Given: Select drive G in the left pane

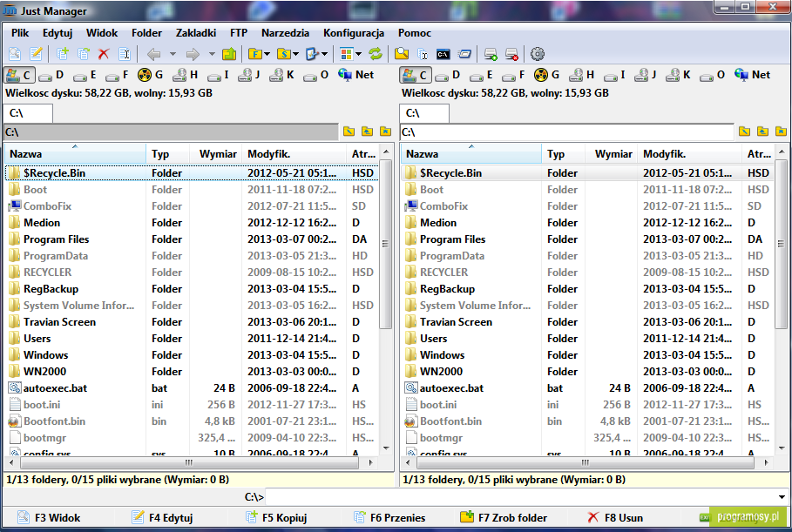Looking at the screenshot, I should 151,75.
